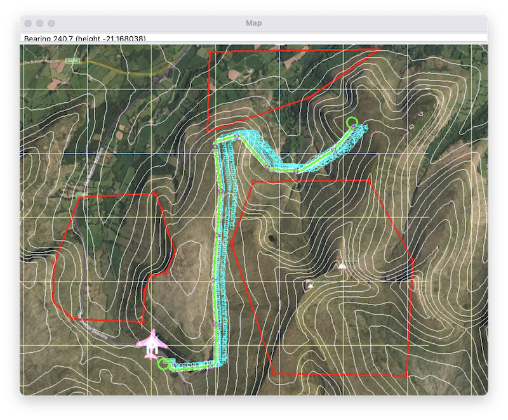The height and width of the screenshot is (420, 508).
Task: Click the smaller white triangle peak marker
Action: coord(310,285)
